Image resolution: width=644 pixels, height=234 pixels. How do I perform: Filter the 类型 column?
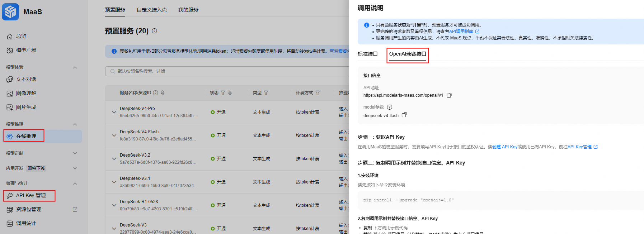pos(266,93)
